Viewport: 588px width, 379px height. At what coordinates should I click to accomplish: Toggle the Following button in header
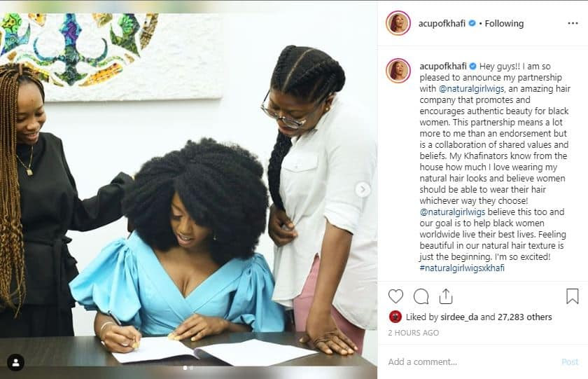[x=504, y=23]
